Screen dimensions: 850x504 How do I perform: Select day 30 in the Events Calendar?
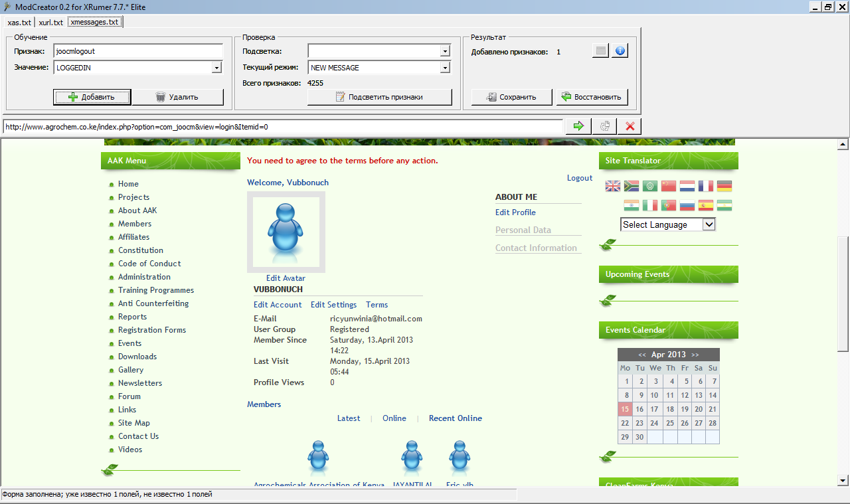pos(639,437)
